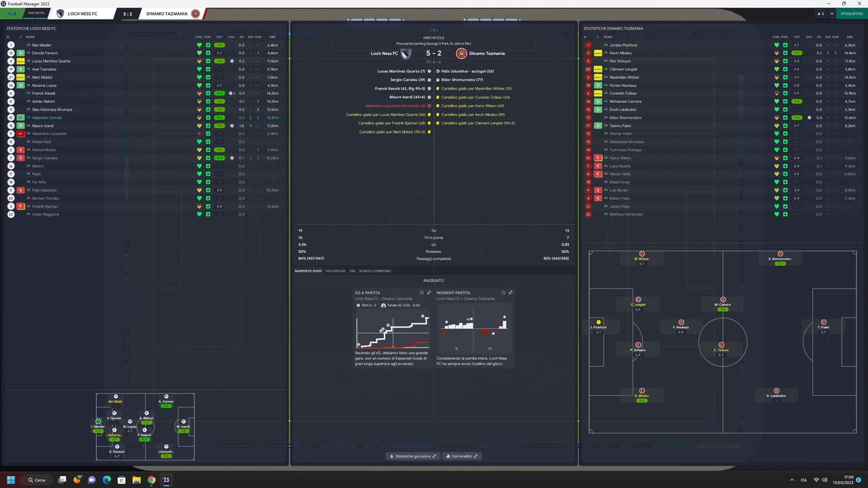Click Franck Kessié's goal ball icon in stats
The height and width of the screenshot is (488, 868).
[231, 94]
